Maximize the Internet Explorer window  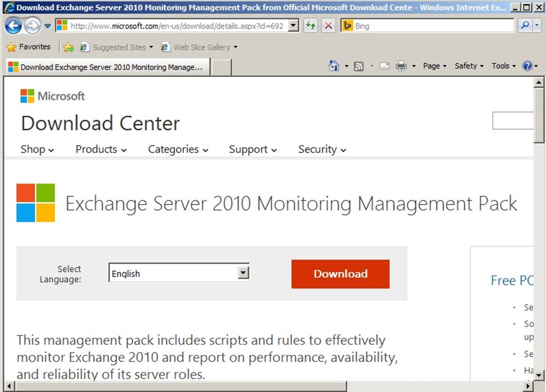(527, 7)
